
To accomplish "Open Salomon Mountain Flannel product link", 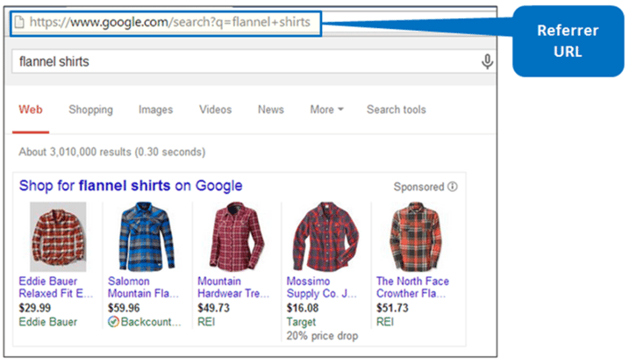I will [143, 288].
